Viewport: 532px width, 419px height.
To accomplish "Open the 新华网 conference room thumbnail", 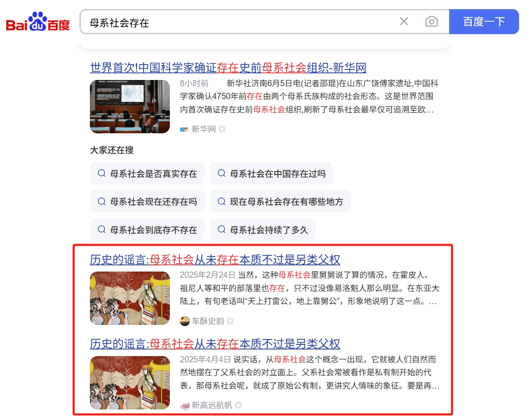I will tap(130, 107).
